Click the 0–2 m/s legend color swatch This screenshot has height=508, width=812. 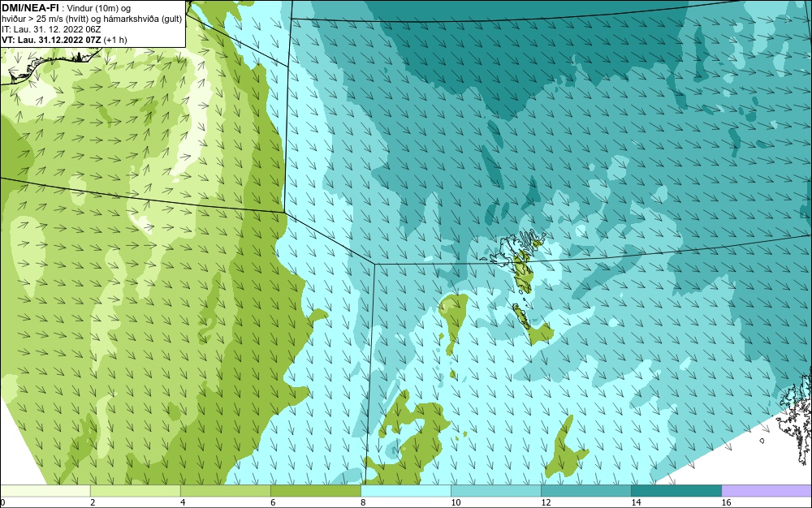click(x=45, y=490)
